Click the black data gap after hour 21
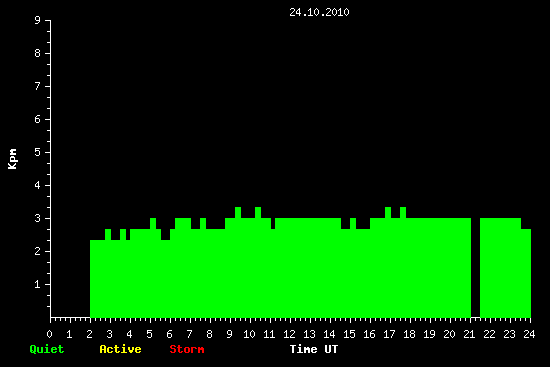550x367 pixels. [475, 267]
